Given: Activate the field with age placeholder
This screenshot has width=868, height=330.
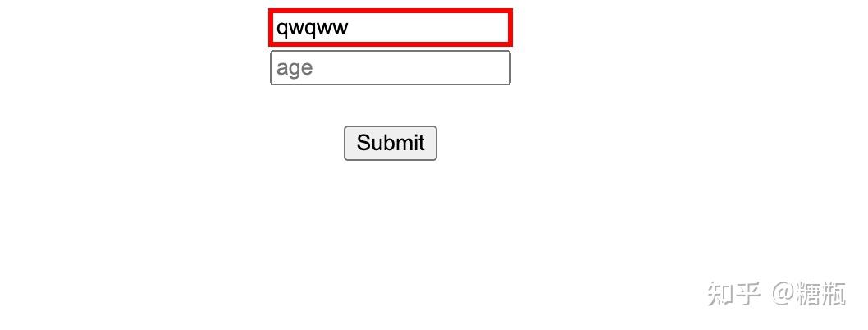Looking at the screenshot, I should 391,68.
